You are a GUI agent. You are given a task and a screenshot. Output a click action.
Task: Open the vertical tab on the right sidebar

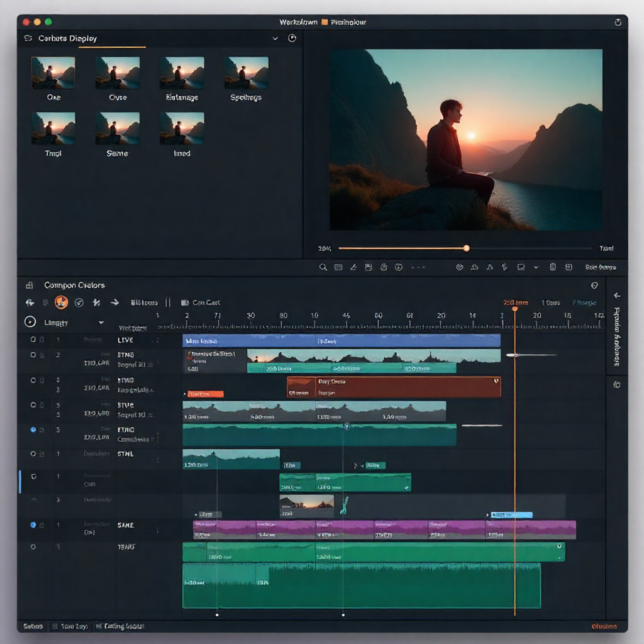[x=617, y=337]
